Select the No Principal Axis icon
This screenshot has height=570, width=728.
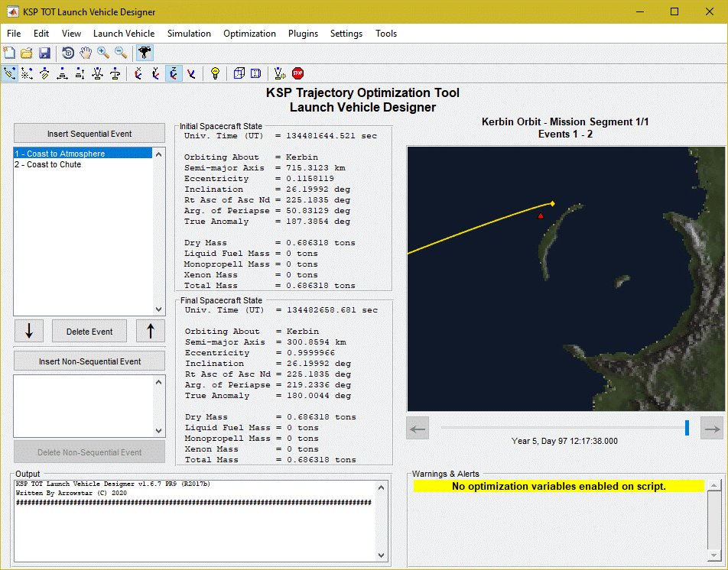pyautogui.click(x=191, y=73)
